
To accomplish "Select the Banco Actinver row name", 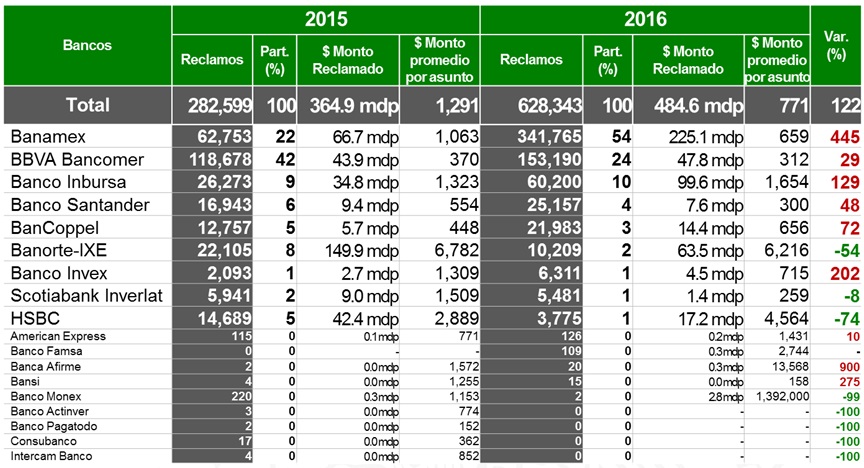I will coord(50,411).
